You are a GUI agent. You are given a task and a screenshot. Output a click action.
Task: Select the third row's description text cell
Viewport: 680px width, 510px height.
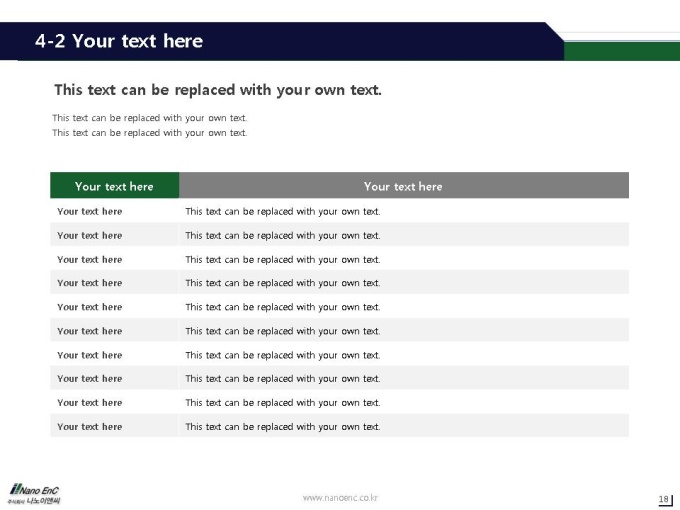pyautogui.click(x=404, y=259)
